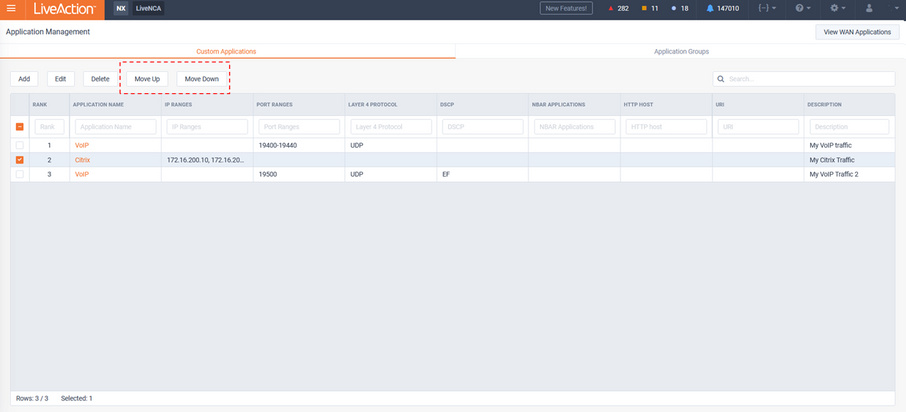This screenshot has height=412, width=906.
Task: Sort by the RANK column header
Action: coord(40,105)
